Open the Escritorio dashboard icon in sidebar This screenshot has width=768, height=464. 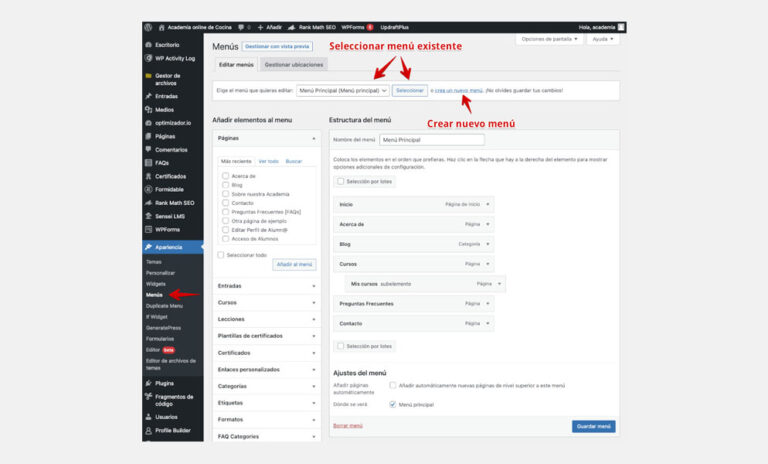(148, 45)
